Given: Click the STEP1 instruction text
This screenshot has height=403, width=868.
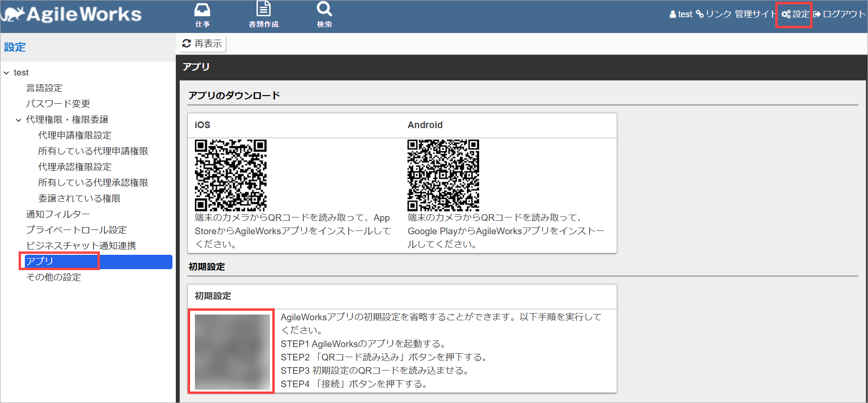Looking at the screenshot, I should coord(364,344).
